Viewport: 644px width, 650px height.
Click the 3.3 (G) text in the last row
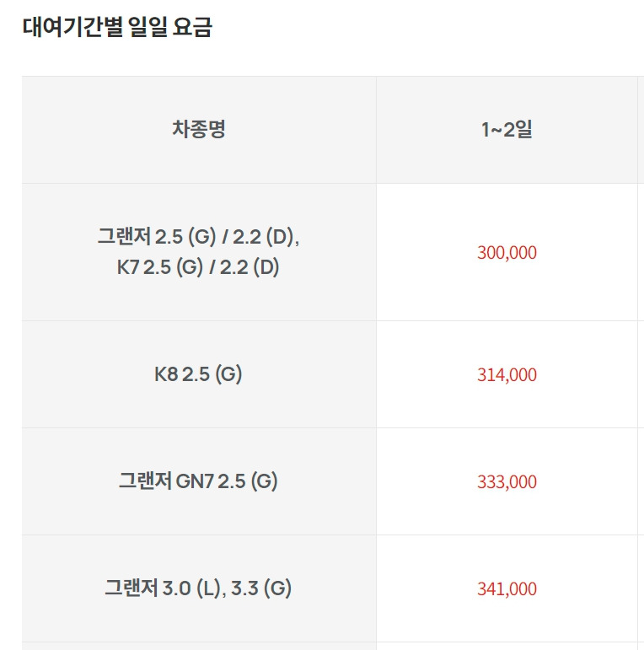[x=261, y=588]
